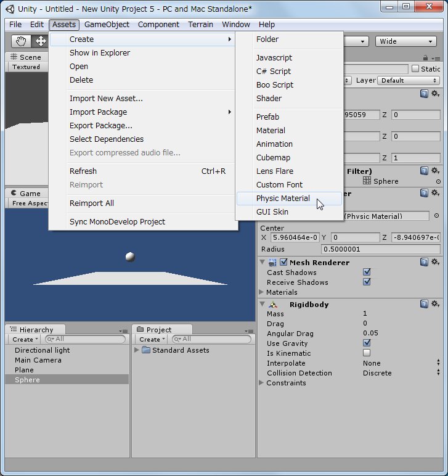Screen dimensions: 448x476
Task: Disable the Mesh Renderer component checkbox
Action: (x=283, y=262)
